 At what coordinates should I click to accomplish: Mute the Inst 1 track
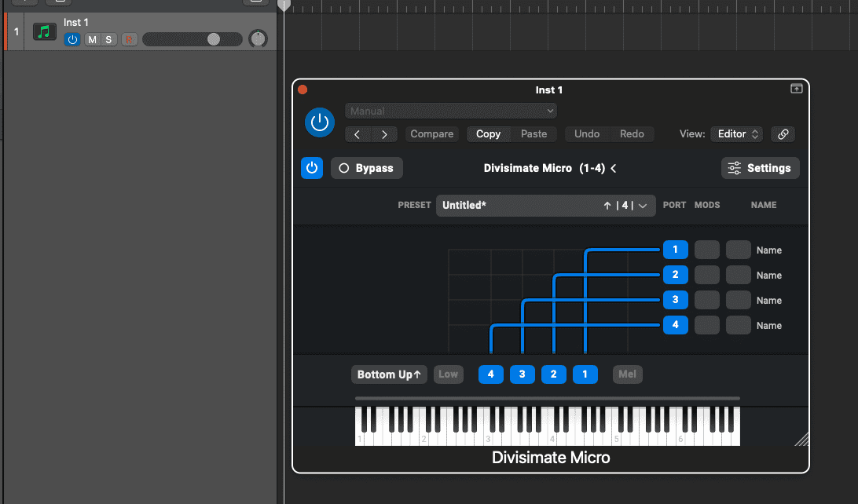coord(92,39)
